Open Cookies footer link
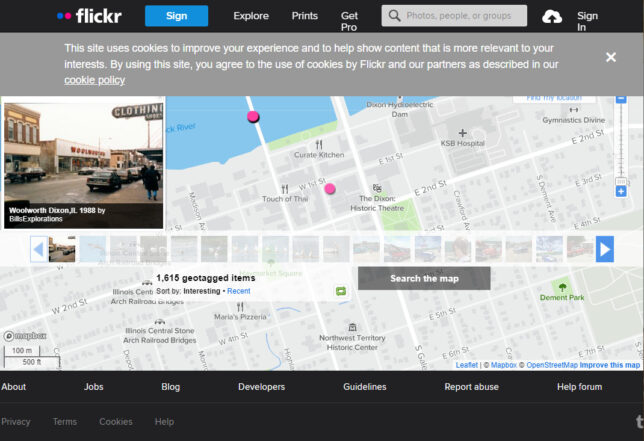 (x=116, y=422)
